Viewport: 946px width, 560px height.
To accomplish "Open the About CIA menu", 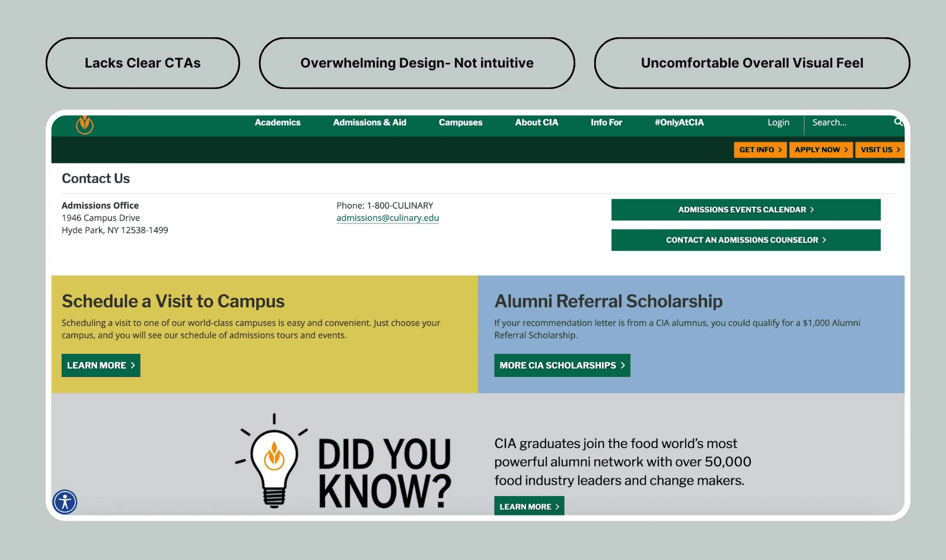I will pos(537,123).
